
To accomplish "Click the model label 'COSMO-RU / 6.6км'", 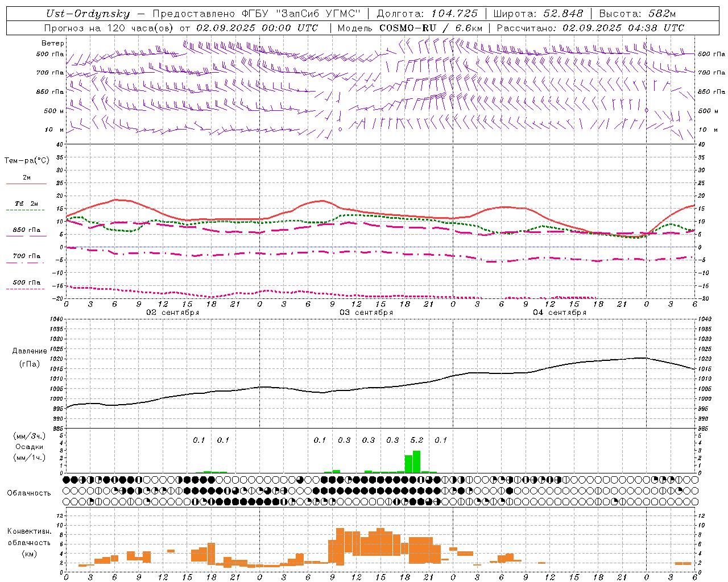I will point(431,28).
